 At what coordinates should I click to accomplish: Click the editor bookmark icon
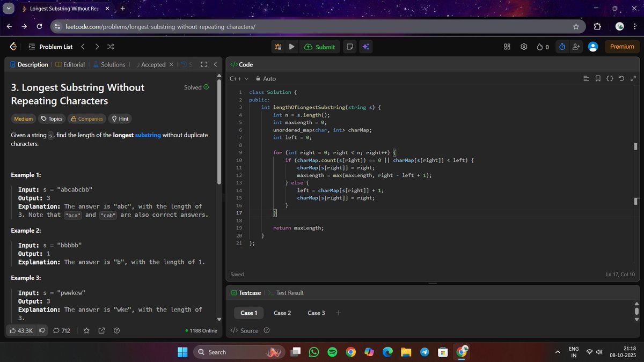click(598, 79)
